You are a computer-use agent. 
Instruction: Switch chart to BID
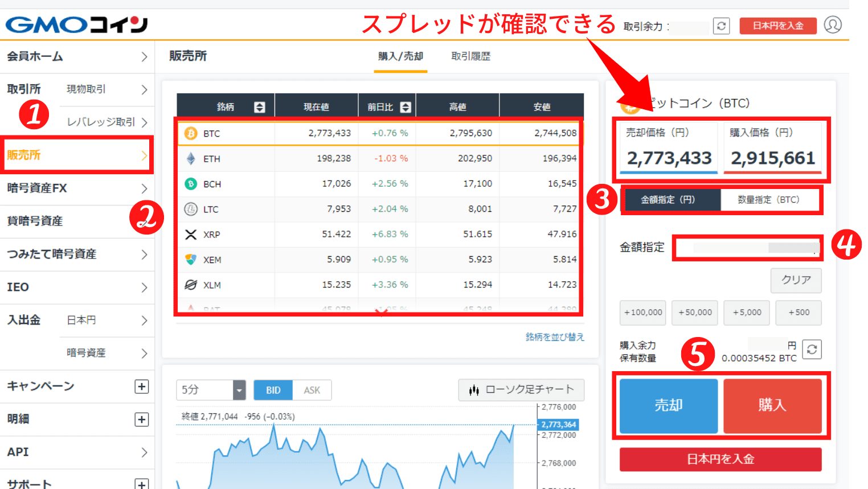[273, 390]
